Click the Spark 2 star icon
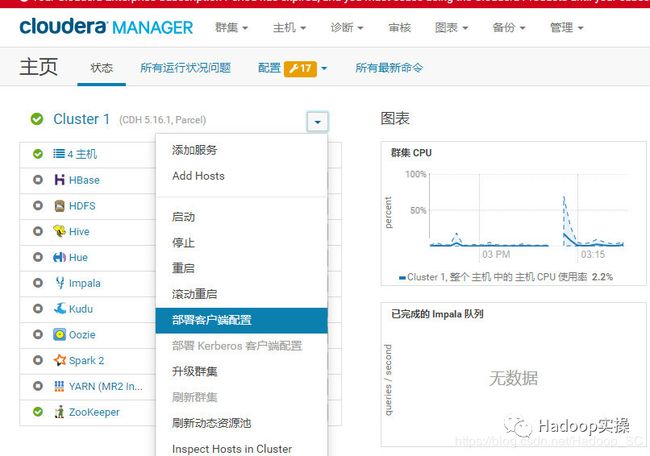 pyautogui.click(x=59, y=360)
